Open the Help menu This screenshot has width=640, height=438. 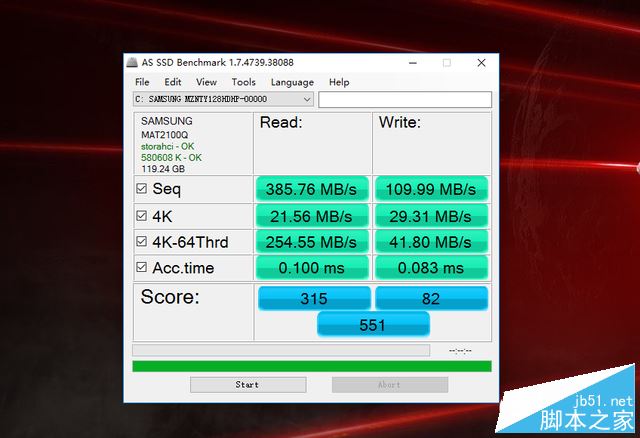pos(339,82)
